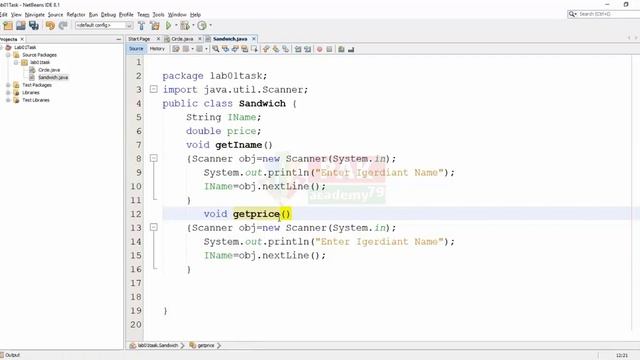This screenshot has width=640, height=360.
Task: Switch to the Start Page tab
Action: (139, 39)
